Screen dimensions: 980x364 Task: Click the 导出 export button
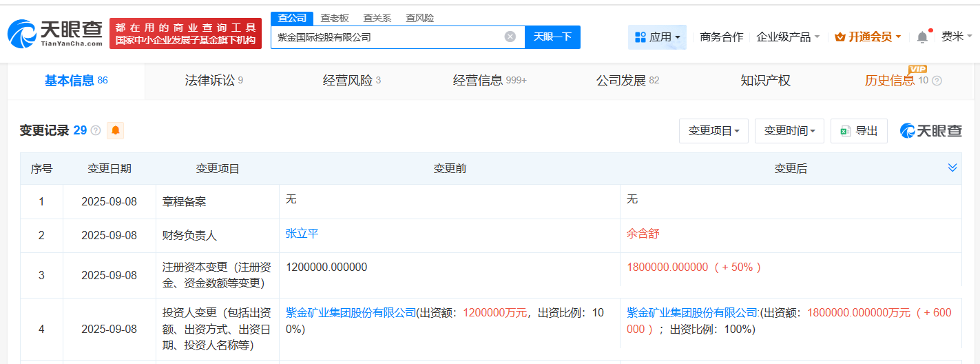point(859,131)
